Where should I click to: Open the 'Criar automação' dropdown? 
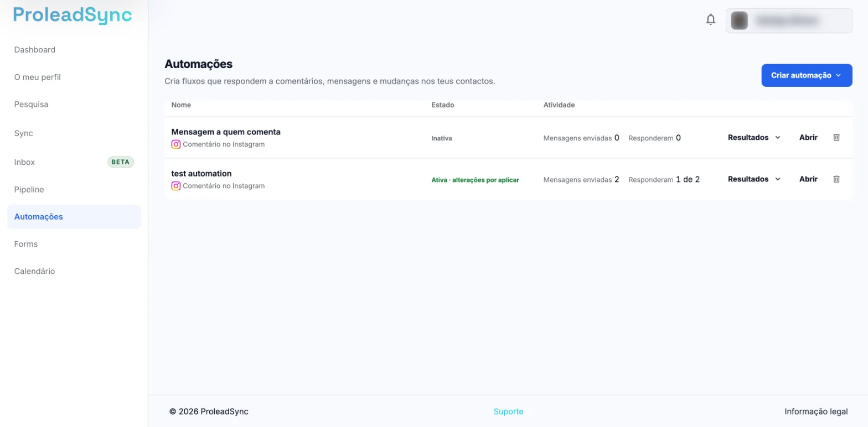tap(807, 75)
